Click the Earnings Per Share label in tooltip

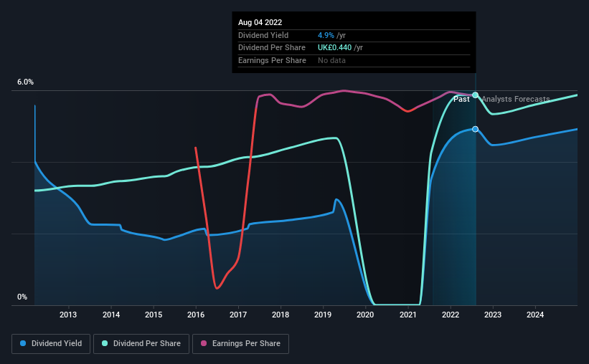coord(272,60)
